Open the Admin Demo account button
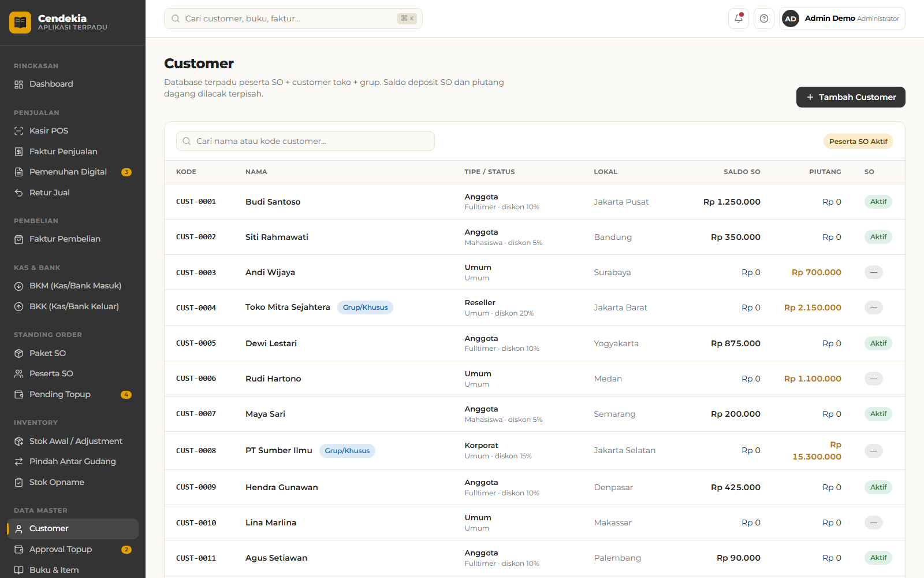The image size is (924, 578). pos(842,18)
